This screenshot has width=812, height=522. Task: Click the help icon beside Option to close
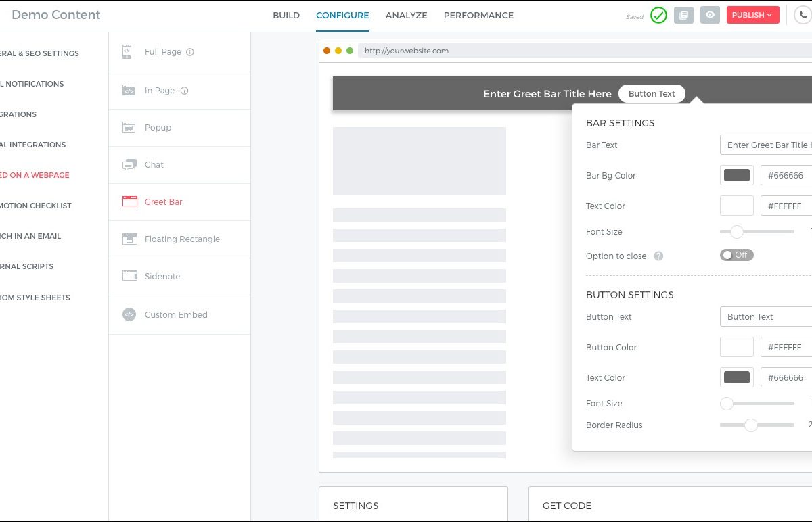point(658,256)
